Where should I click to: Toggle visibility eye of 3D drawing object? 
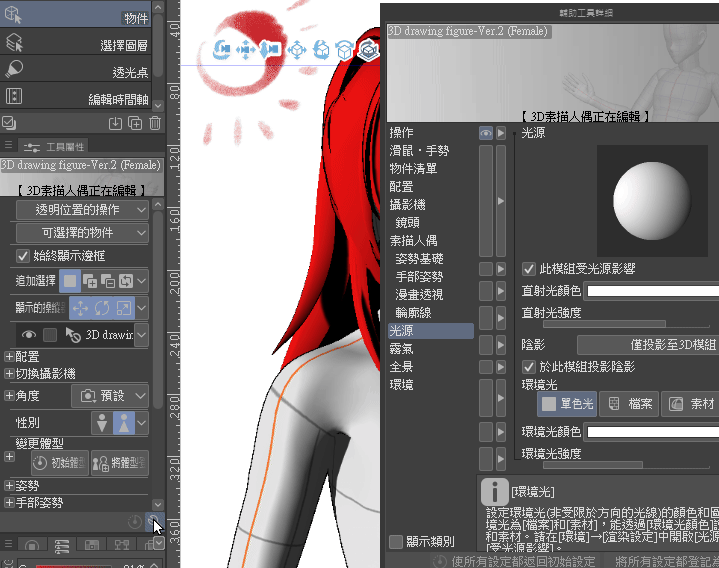[29, 335]
